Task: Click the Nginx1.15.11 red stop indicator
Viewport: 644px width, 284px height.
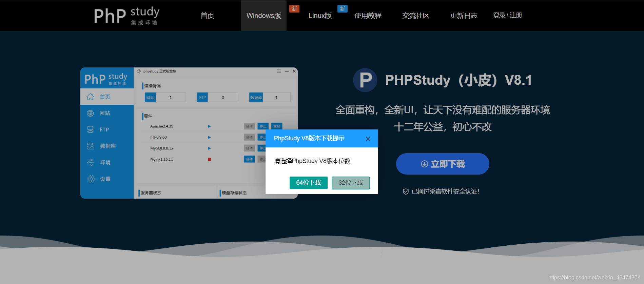Action: point(210,159)
